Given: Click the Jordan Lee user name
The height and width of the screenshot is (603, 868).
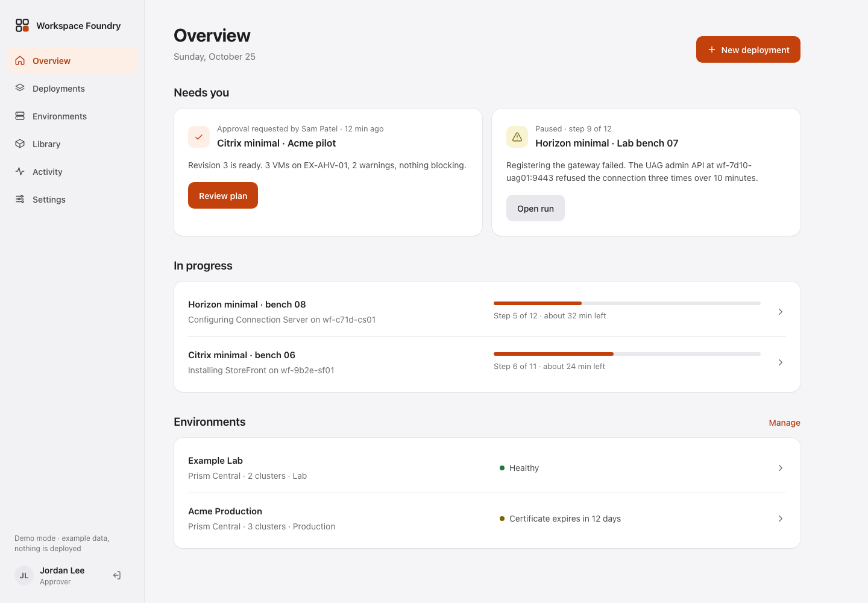Looking at the screenshot, I should pos(62,570).
